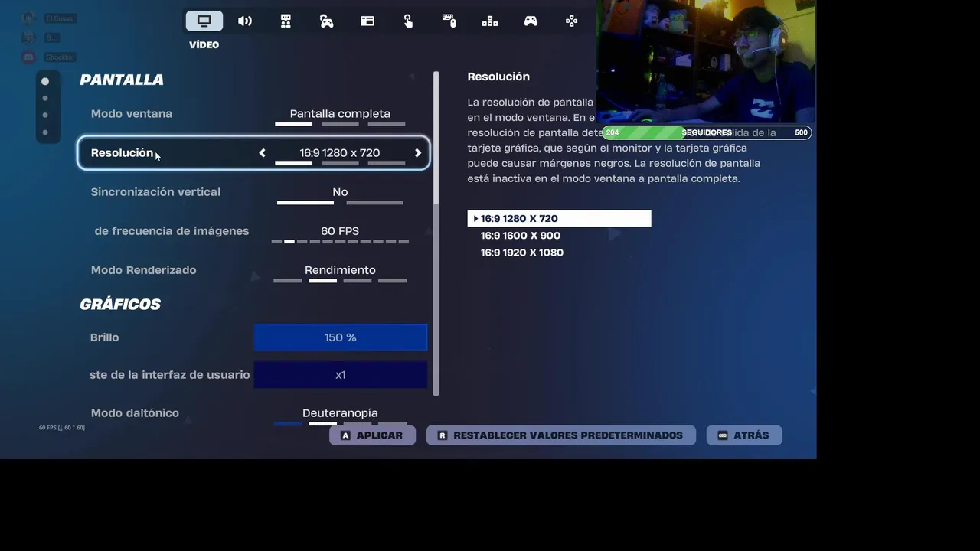The image size is (980, 551).
Task: Toggle Sincronización vertical currently No
Action: [x=340, y=194]
